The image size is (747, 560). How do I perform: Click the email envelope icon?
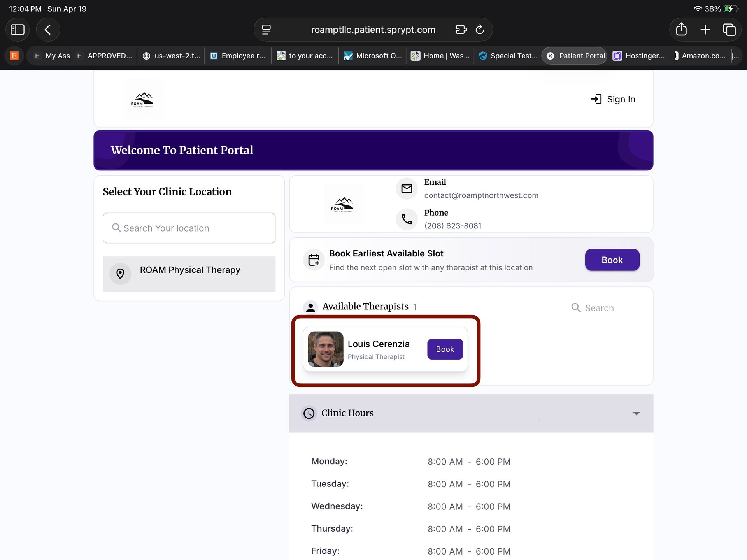(407, 189)
